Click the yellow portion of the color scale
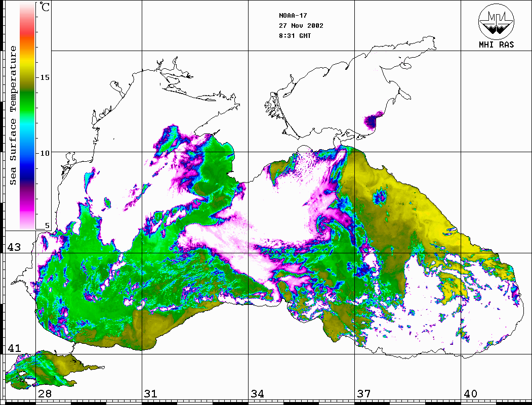The height and width of the screenshot is (405, 532). point(27,63)
